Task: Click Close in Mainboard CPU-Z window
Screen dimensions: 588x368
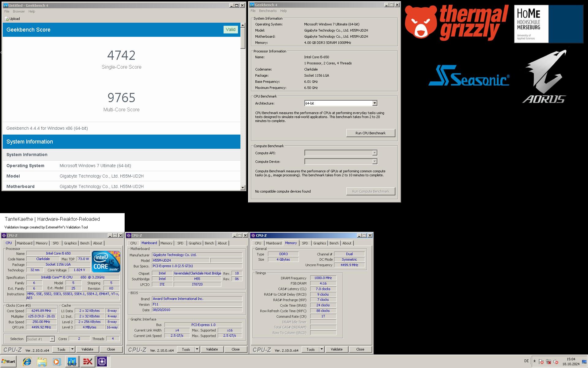Action: coord(236,349)
